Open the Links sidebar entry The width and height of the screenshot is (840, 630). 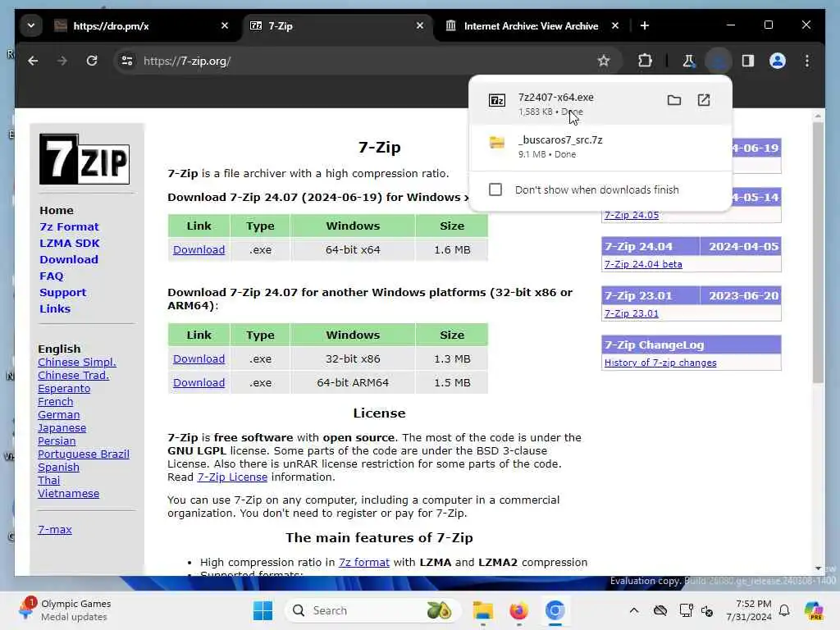55,308
